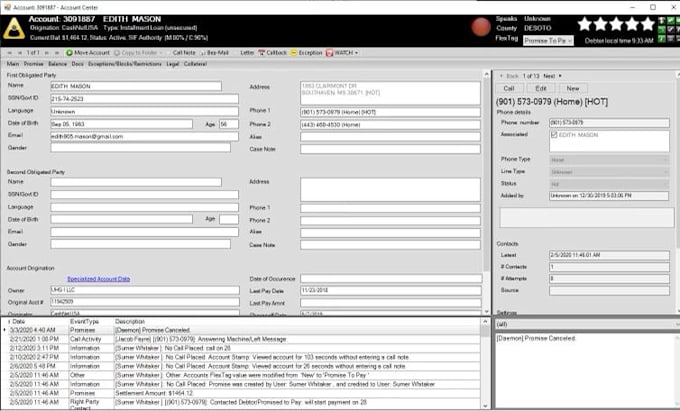
Task: Click the third rating star
Action: (x=616, y=24)
